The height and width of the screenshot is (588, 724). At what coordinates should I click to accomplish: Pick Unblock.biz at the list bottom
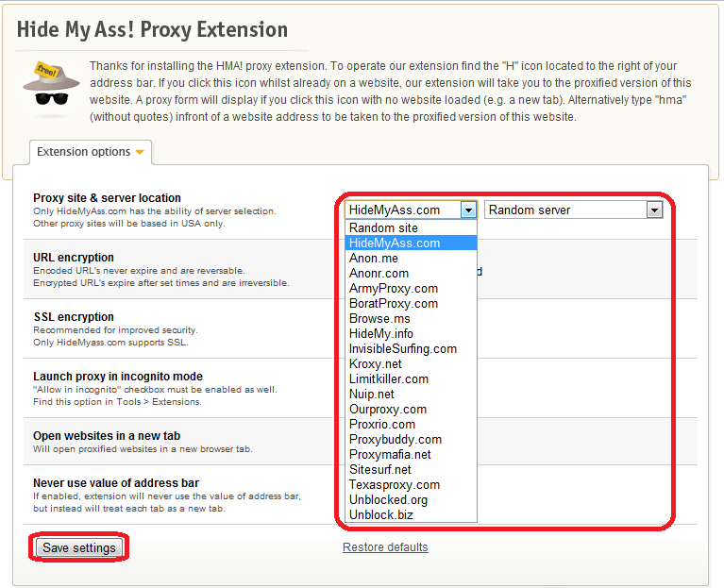point(381,514)
